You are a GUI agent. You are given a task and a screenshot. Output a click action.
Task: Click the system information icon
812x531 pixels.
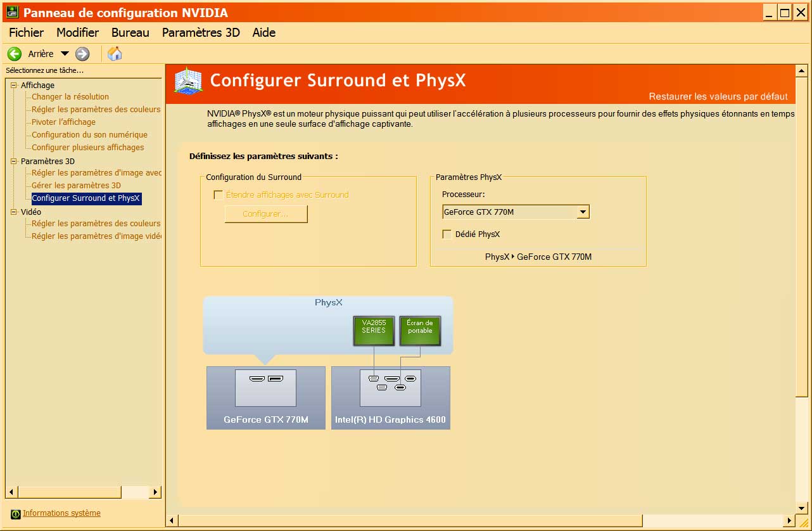point(16,514)
